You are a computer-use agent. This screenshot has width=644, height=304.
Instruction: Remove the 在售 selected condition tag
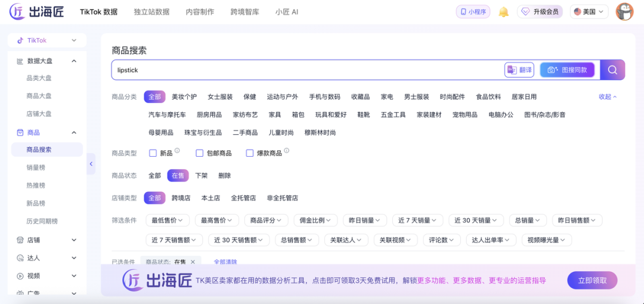point(193,262)
